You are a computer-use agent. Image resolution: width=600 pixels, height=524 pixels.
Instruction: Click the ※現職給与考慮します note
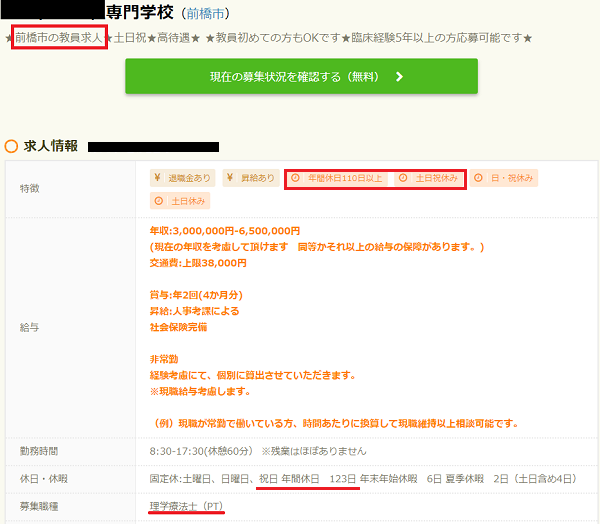click(200, 392)
